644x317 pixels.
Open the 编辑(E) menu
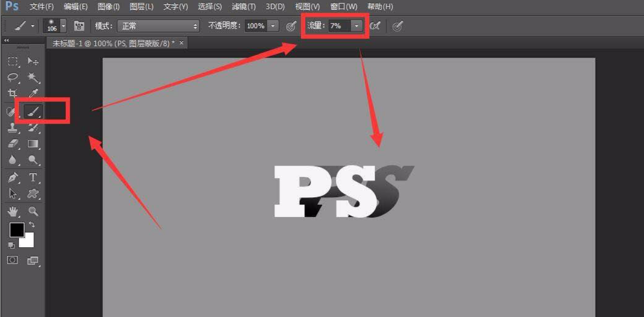coord(76,7)
